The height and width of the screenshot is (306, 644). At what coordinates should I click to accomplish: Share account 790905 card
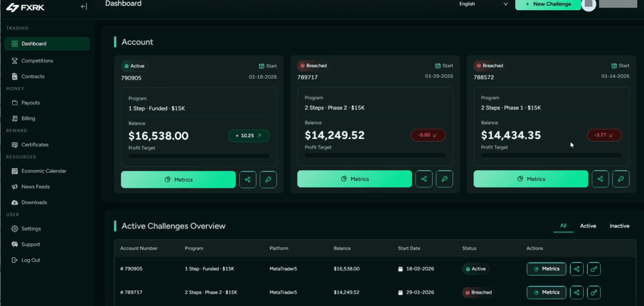pos(248,180)
